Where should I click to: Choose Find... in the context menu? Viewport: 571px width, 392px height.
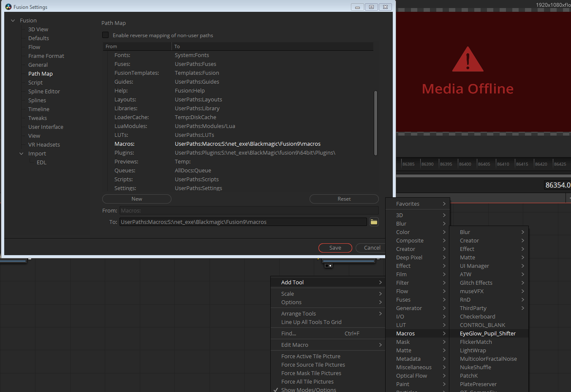point(328,333)
